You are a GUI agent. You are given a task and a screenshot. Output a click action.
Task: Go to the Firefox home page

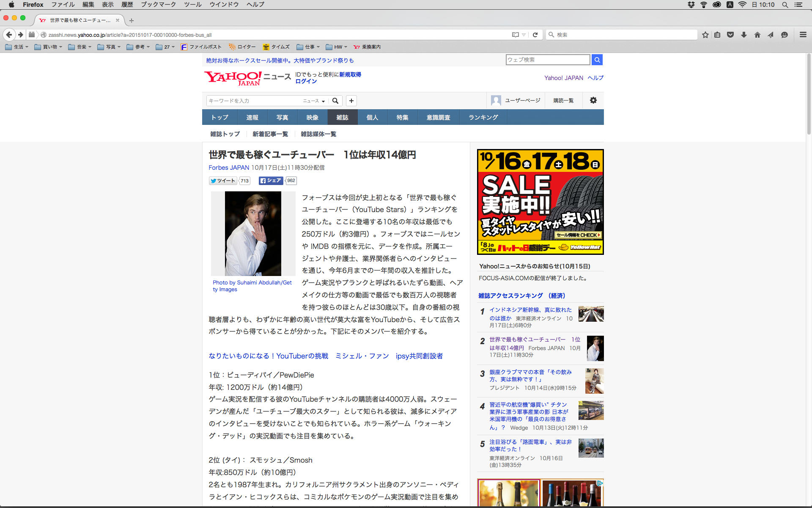[757, 35]
